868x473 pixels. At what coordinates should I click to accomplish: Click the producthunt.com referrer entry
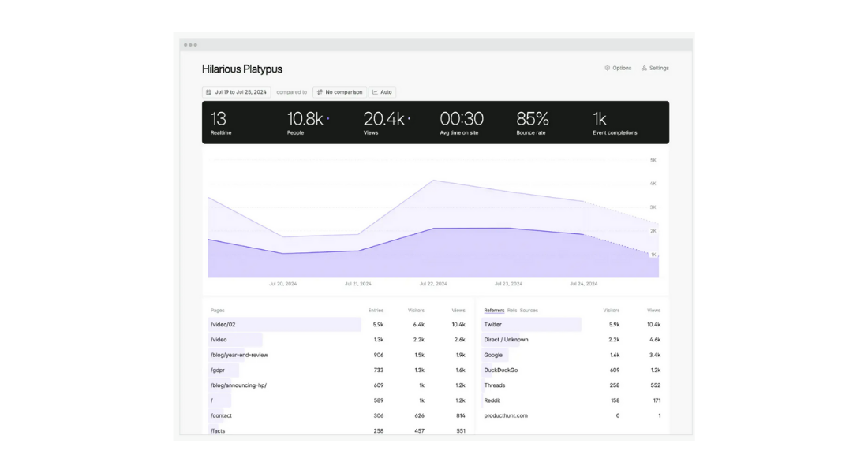(x=506, y=415)
